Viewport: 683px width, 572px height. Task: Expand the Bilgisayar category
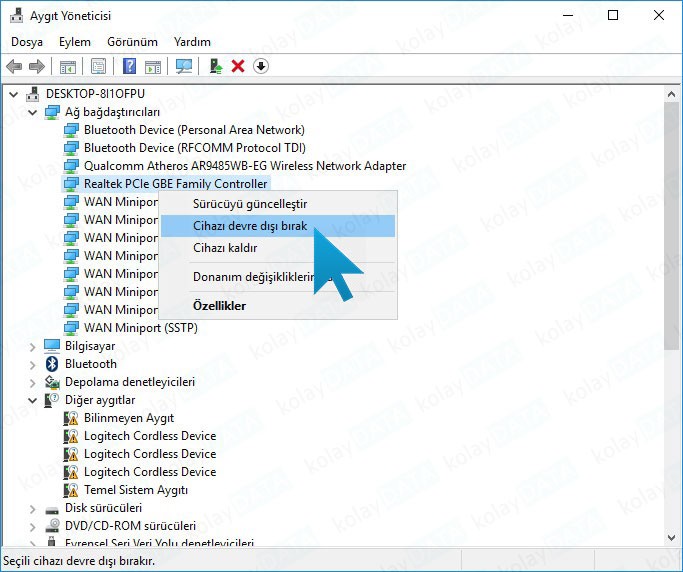coord(32,347)
